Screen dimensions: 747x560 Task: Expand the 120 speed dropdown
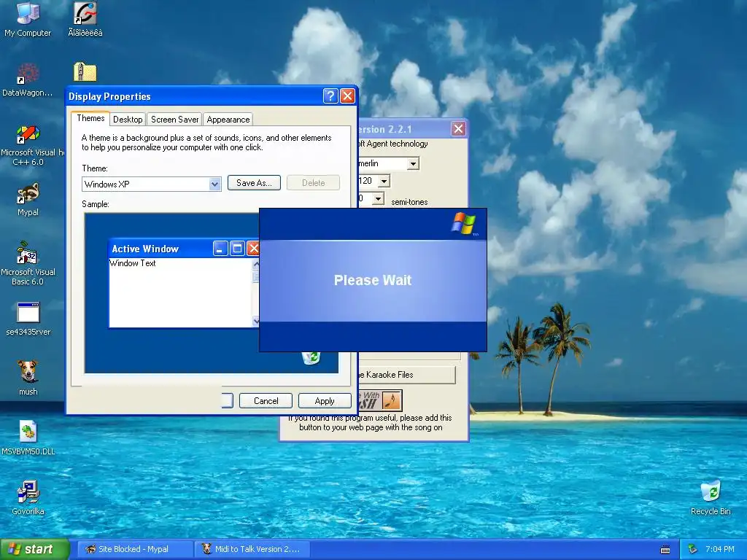(x=384, y=181)
